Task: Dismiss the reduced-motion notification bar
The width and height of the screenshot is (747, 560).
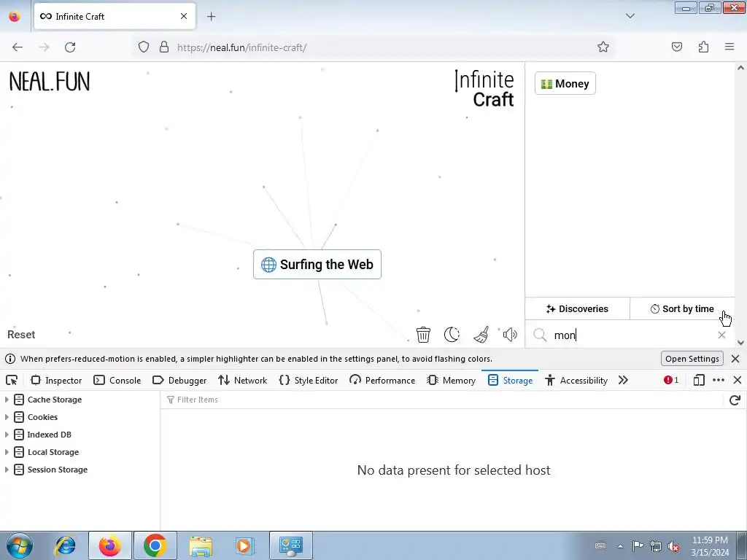Action: coord(735,359)
